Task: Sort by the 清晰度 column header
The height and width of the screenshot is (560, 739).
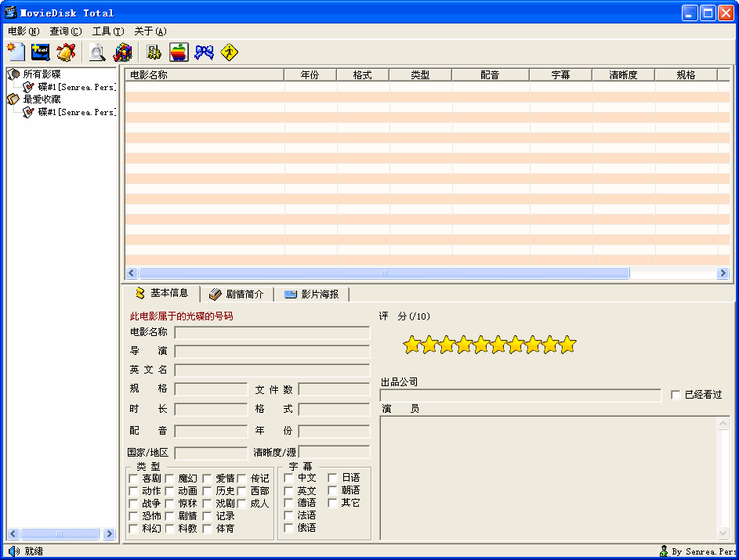Action: click(624, 75)
